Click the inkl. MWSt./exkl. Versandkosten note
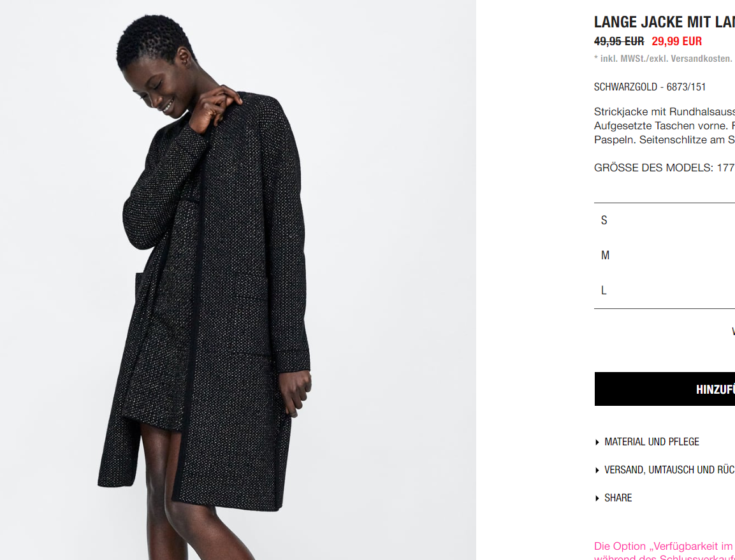 [663, 59]
